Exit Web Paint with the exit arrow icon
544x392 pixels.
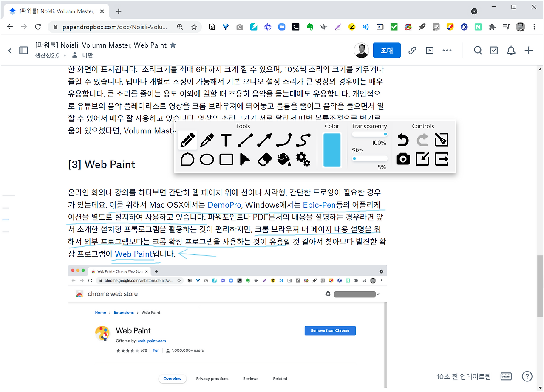(442, 159)
